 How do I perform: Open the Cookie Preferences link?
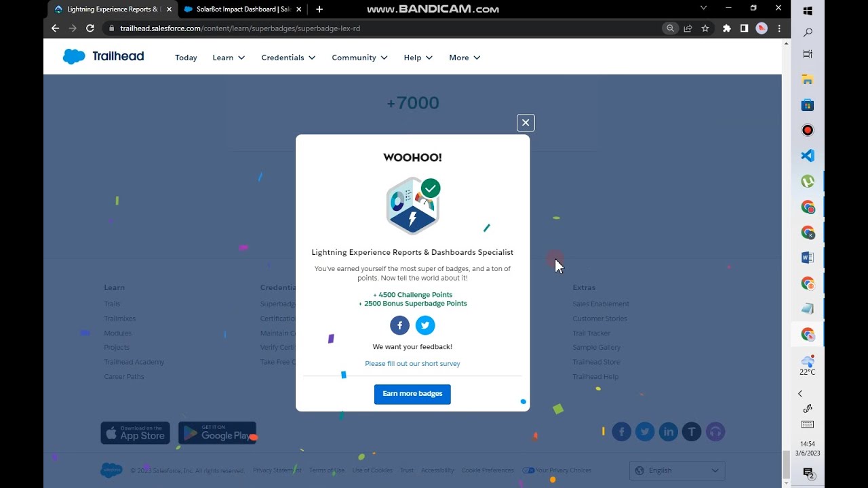(488, 470)
